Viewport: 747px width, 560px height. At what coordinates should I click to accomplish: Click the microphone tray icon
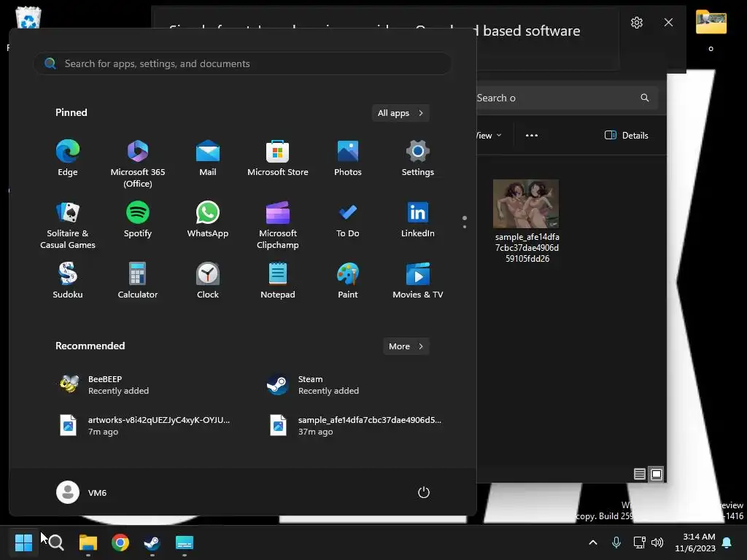pyautogui.click(x=616, y=542)
